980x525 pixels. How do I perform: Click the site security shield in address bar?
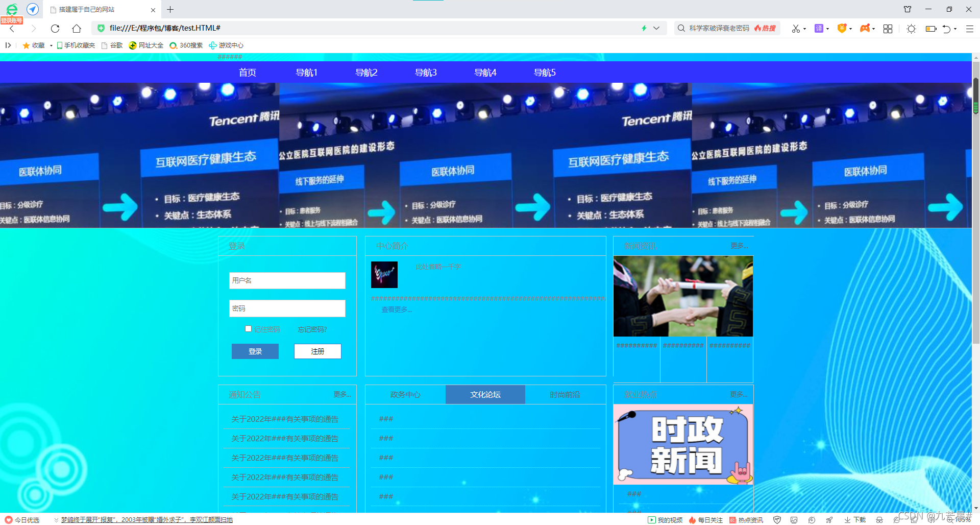point(101,28)
